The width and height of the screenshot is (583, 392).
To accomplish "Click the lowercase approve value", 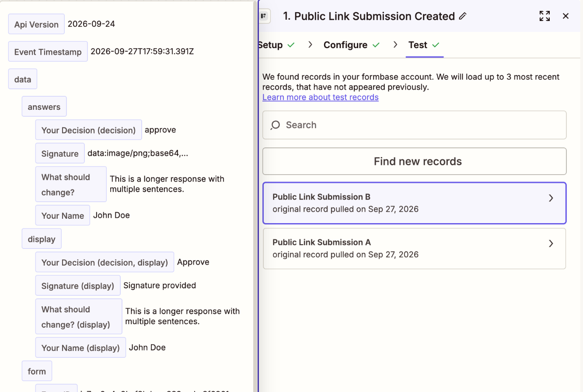I will tap(160, 130).
